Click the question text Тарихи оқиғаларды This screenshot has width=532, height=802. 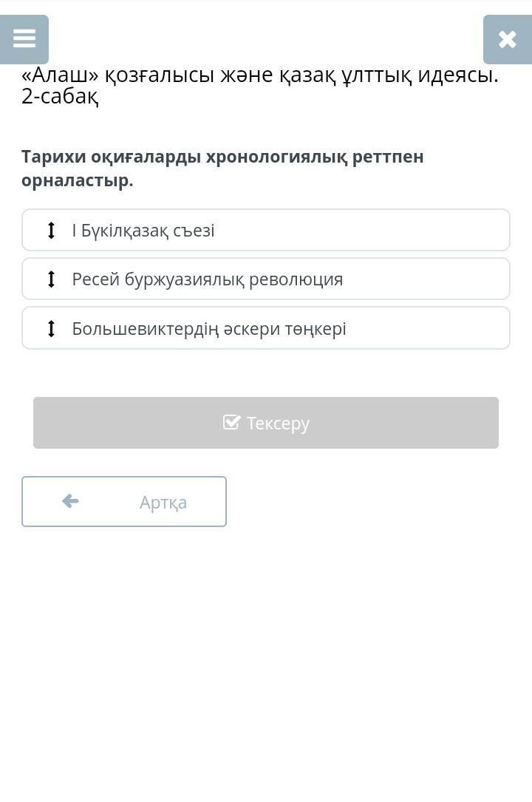pyautogui.click(x=111, y=157)
